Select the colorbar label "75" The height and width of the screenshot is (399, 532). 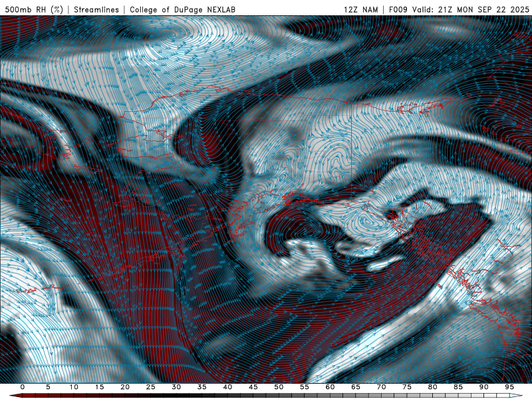[x=407, y=387]
